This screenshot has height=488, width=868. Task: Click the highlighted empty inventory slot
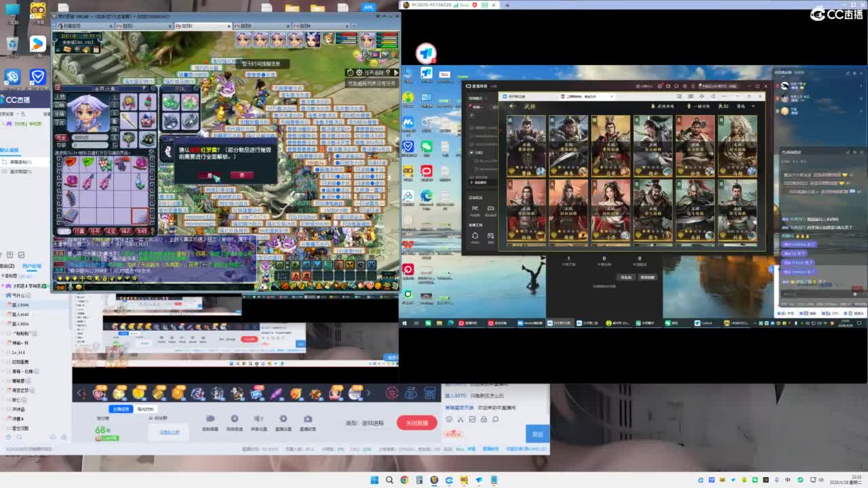[x=140, y=216]
